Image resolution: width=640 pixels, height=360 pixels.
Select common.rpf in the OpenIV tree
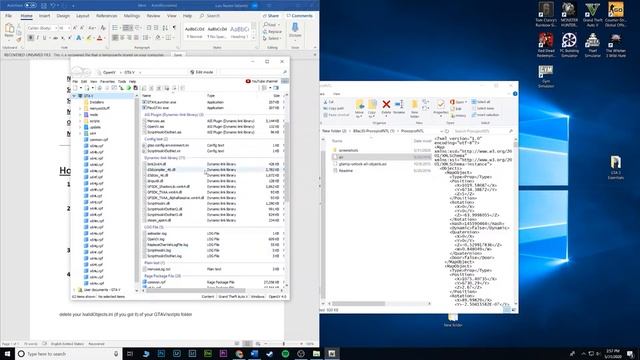click(96, 140)
